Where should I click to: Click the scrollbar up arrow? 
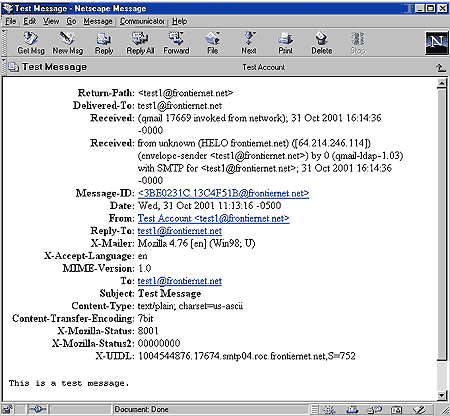(x=442, y=83)
